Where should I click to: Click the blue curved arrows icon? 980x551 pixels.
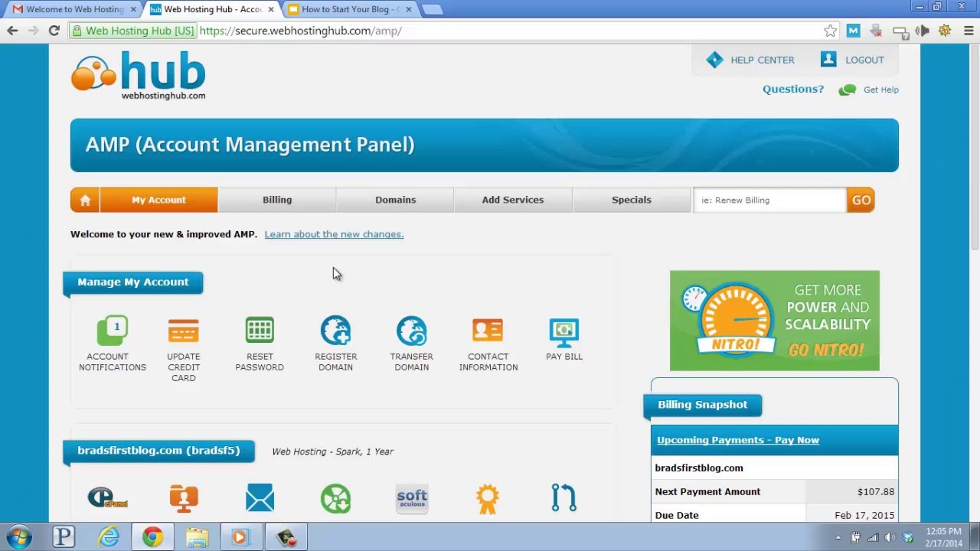(x=564, y=498)
